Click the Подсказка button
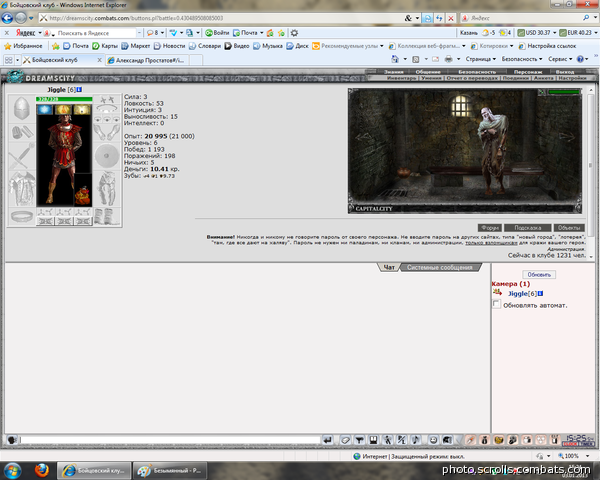This screenshot has width=600, height=480. click(x=528, y=228)
